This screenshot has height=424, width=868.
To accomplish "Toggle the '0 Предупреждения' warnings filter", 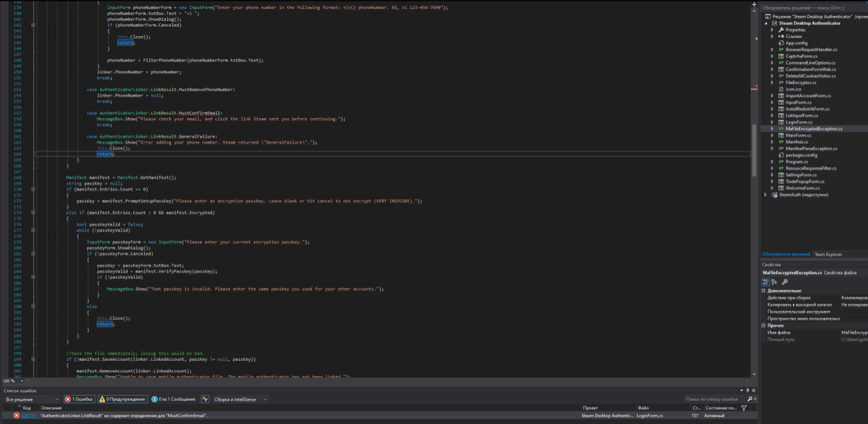I will pos(122,399).
